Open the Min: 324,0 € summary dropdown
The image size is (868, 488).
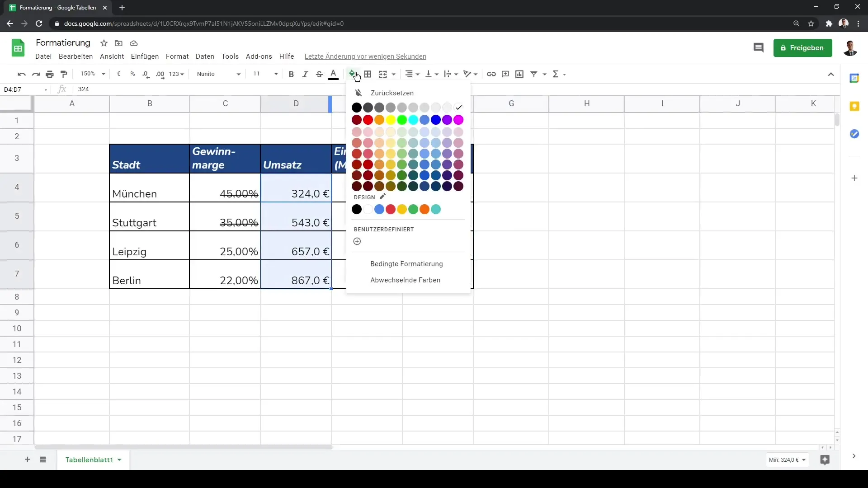click(x=787, y=460)
